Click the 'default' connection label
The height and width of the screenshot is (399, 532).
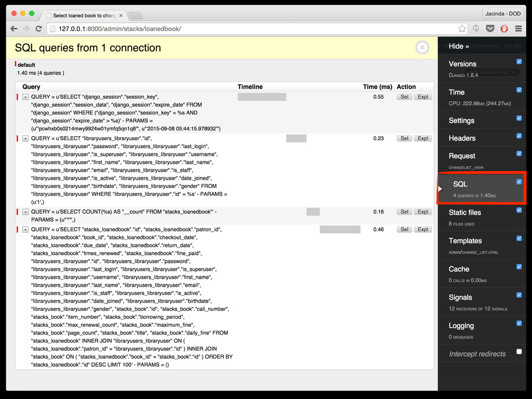26,65
